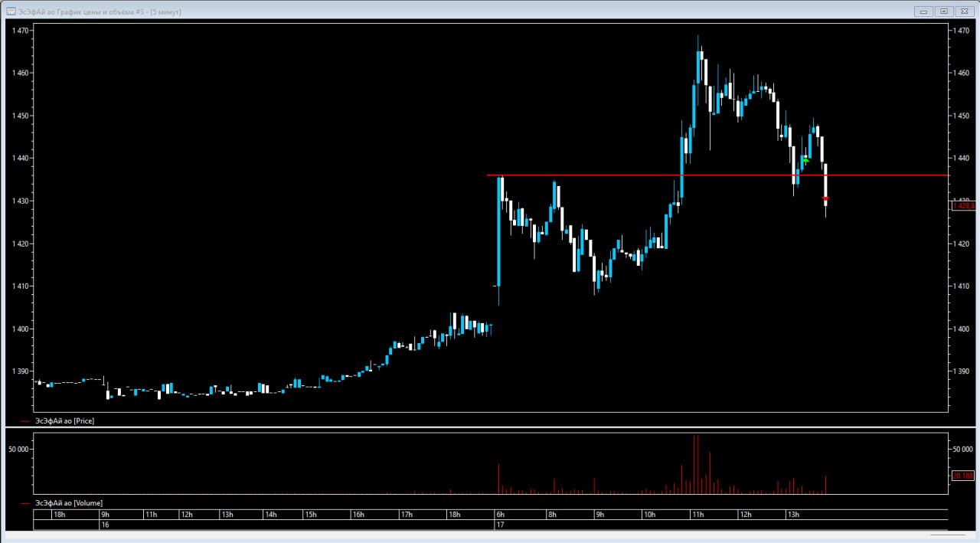Screen dimensions: 980x543
Task: Click 1 410 on the left price axis
Action: coord(21,286)
